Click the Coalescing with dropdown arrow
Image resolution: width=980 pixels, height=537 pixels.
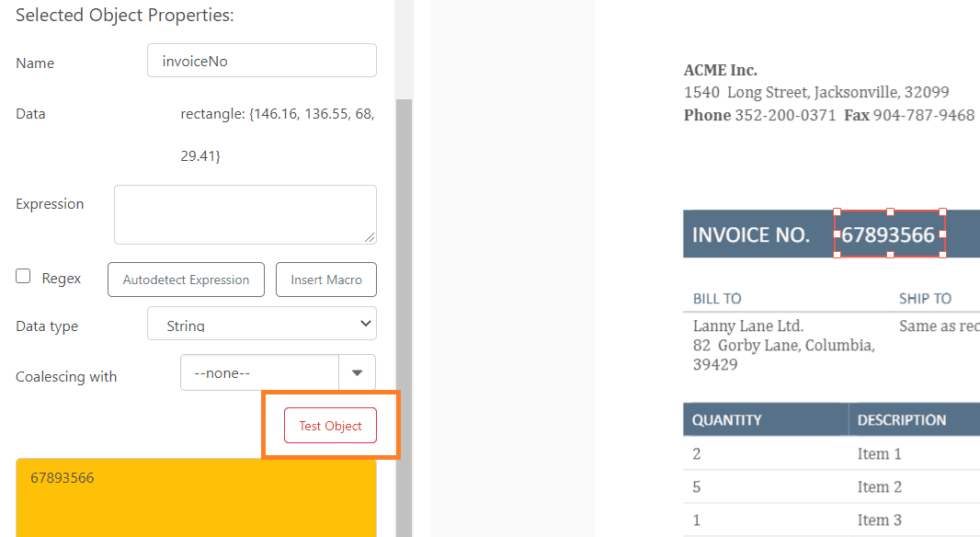[x=359, y=372]
